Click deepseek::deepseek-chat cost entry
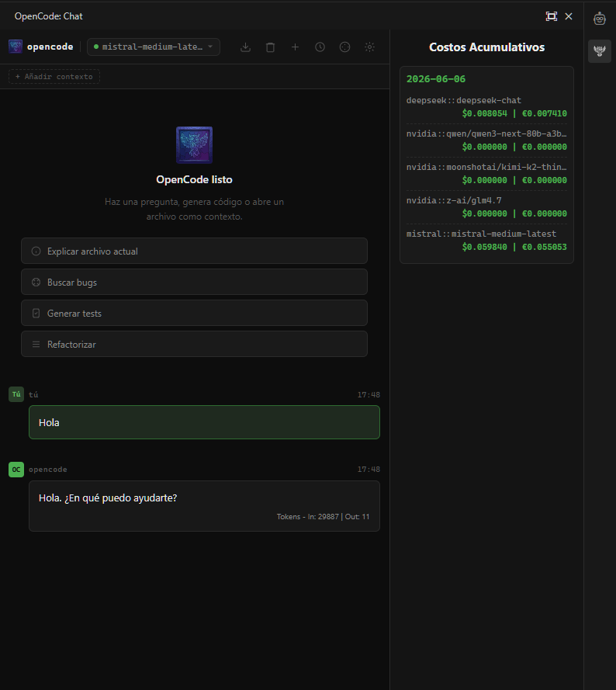The height and width of the screenshot is (690, 616). tap(486, 107)
